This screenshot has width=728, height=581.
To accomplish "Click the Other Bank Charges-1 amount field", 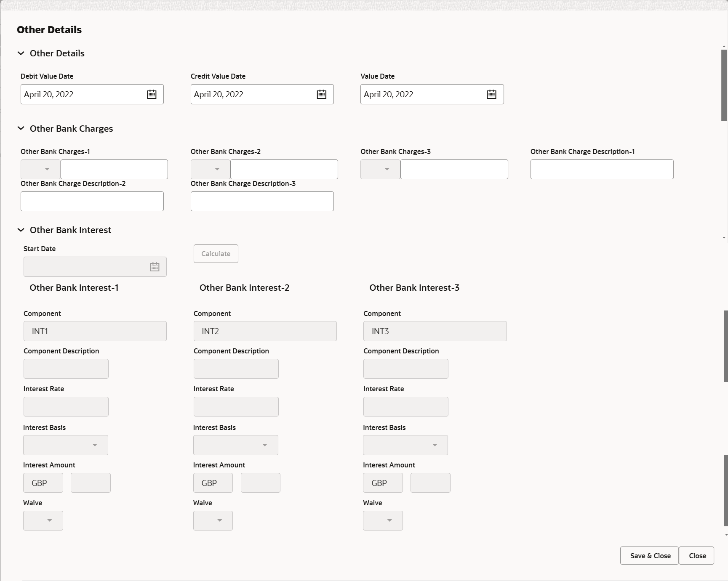I will tap(114, 169).
